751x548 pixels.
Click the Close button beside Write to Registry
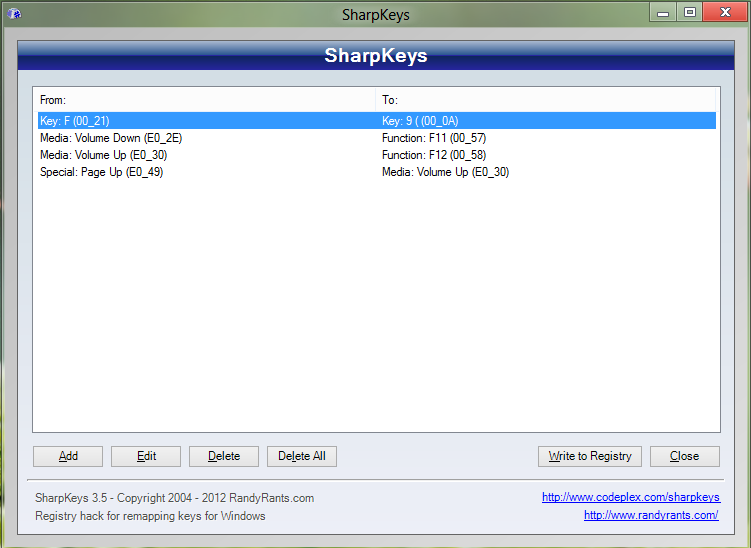point(684,456)
